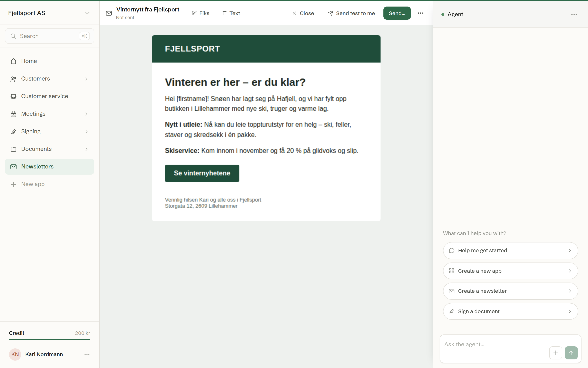Open newsletter more options menu
The width and height of the screenshot is (588, 368).
(x=421, y=13)
